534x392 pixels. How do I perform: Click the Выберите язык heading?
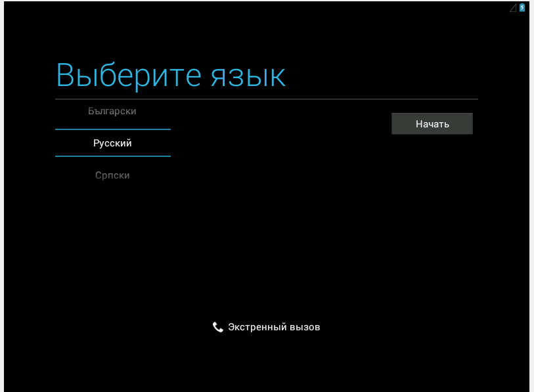(x=171, y=76)
